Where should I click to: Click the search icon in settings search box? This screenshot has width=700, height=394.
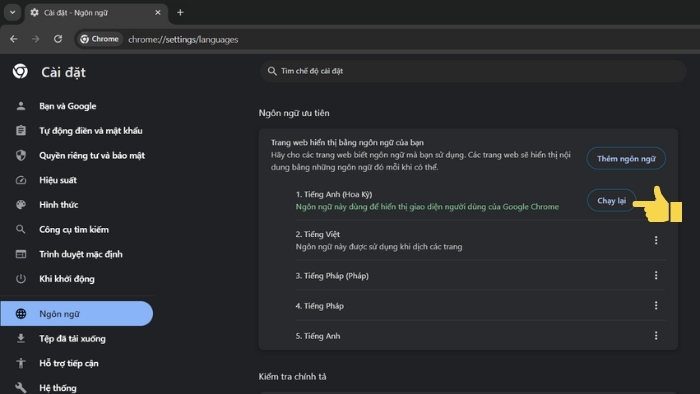tap(272, 71)
